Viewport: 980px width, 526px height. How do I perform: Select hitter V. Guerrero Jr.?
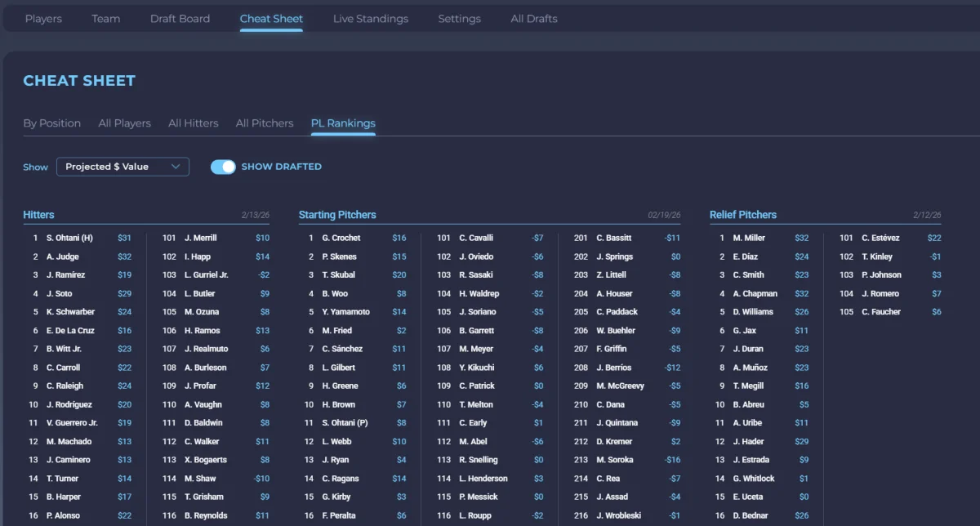tap(72, 423)
